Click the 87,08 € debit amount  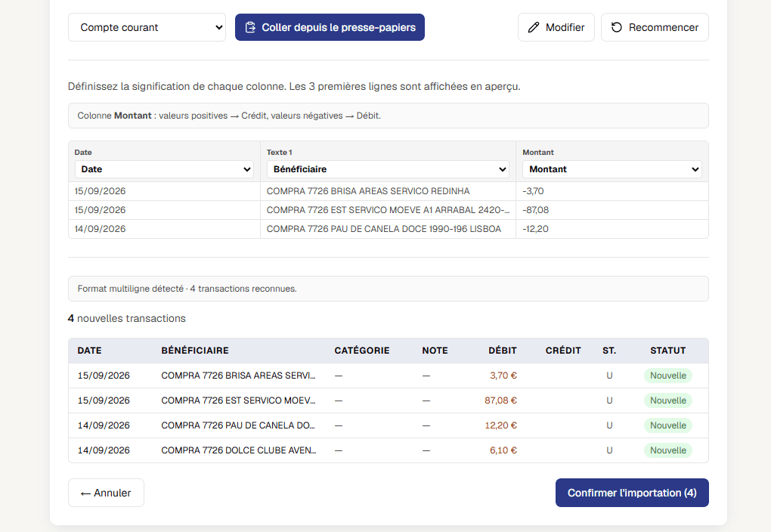pos(500,401)
